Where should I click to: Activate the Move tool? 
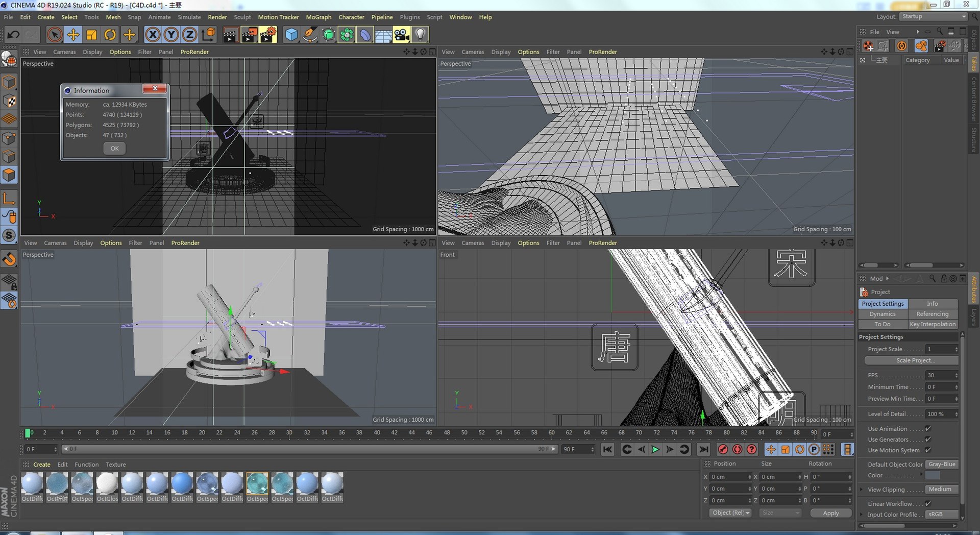coord(73,35)
